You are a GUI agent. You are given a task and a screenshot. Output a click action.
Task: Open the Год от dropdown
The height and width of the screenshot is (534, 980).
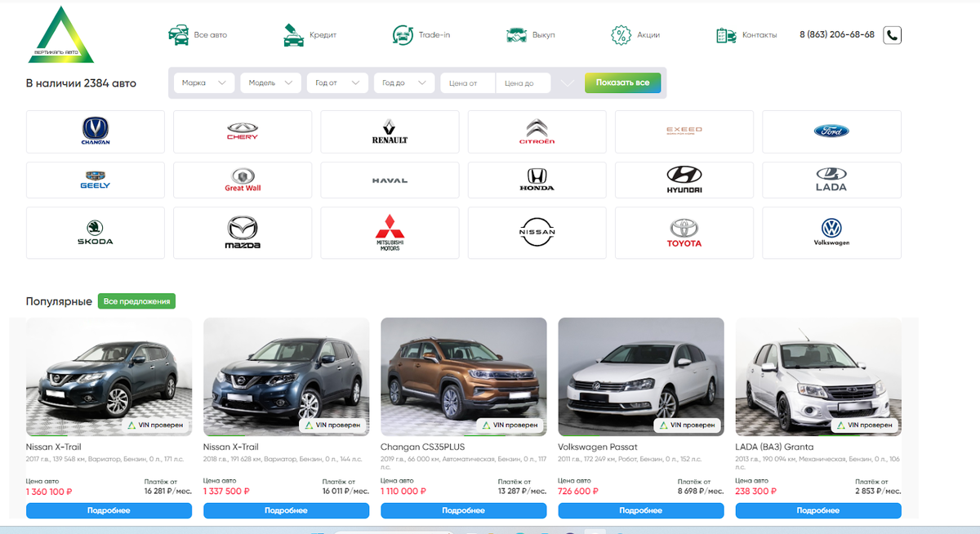[338, 82]
